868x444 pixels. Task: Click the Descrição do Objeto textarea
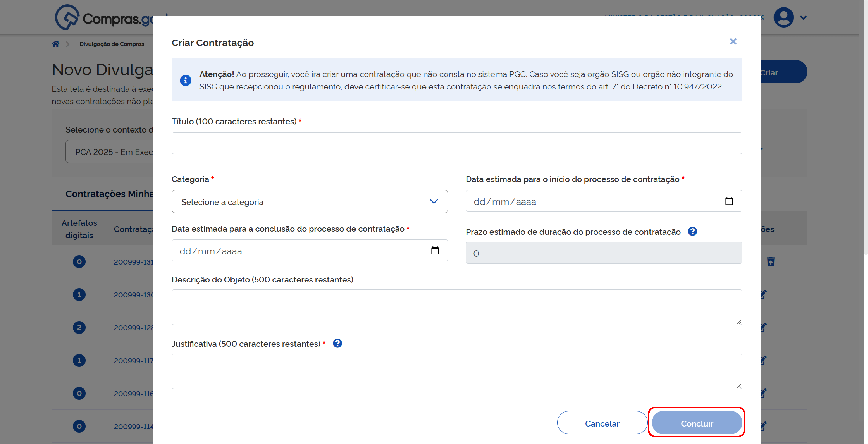tap(457, 307)
